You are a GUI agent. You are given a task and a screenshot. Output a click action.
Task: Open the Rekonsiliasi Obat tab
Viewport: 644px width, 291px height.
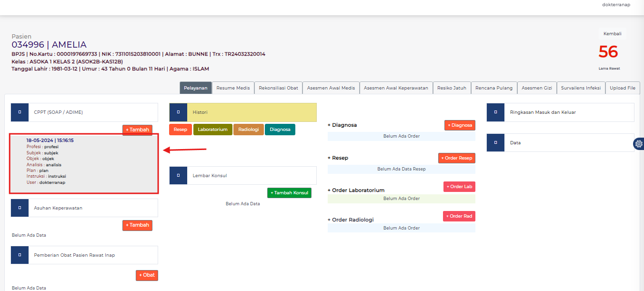278,88
